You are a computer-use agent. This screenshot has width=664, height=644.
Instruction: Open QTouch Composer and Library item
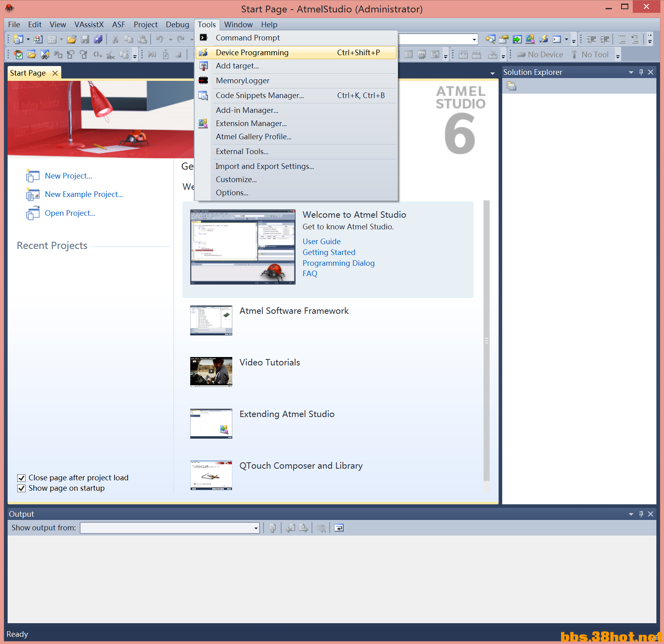point(301,466)
